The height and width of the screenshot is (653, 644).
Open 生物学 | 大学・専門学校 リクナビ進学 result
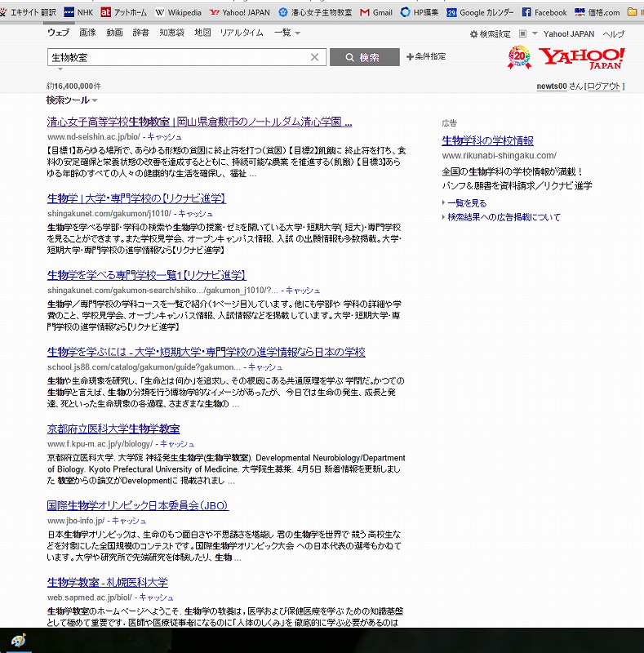pos(136,198)
